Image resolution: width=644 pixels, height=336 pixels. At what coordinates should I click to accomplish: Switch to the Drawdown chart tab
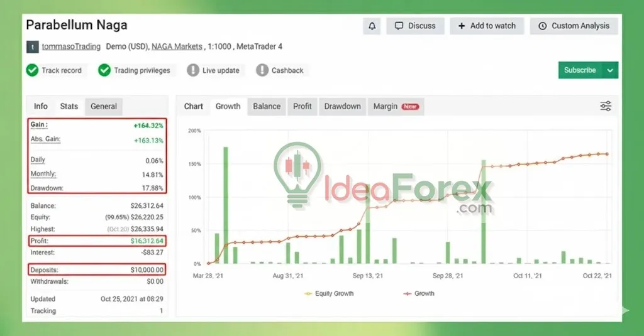[343, 106]
